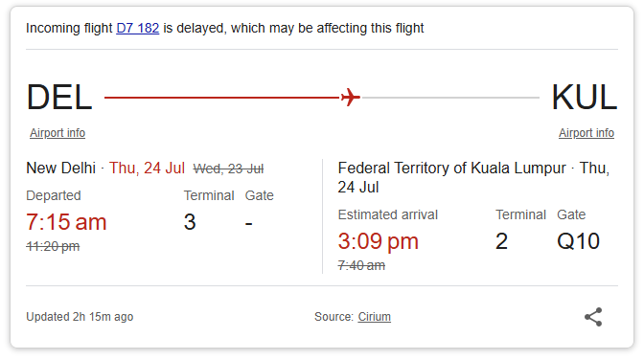
Task: Click the red flight progress bar
Action: pyautogui.click(x=222, y=98)
